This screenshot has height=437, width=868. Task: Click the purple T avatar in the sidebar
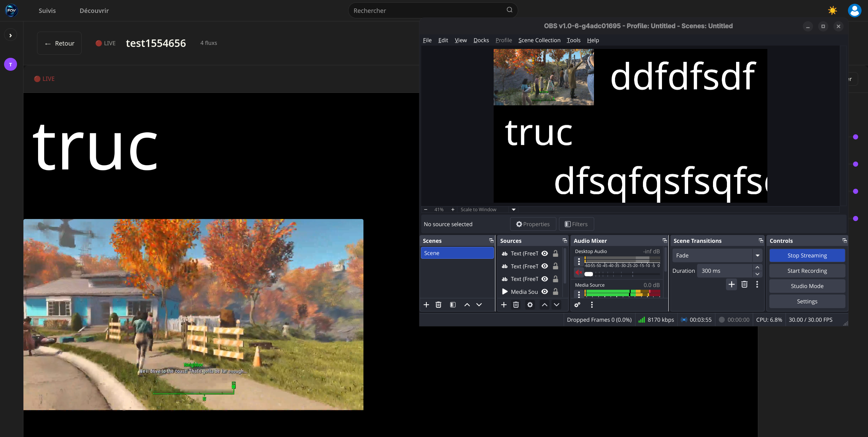[11, 64]
